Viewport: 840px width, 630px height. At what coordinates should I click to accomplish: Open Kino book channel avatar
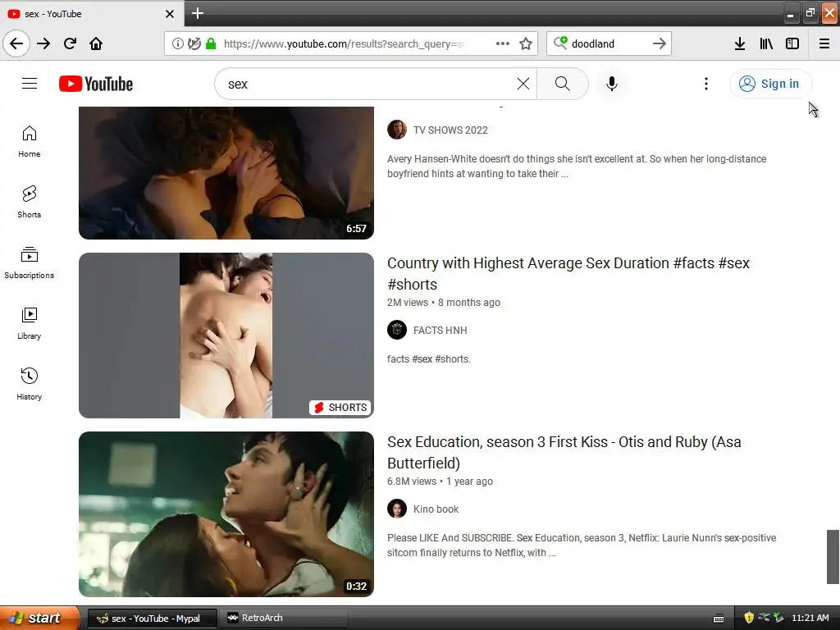click(397, 509)
